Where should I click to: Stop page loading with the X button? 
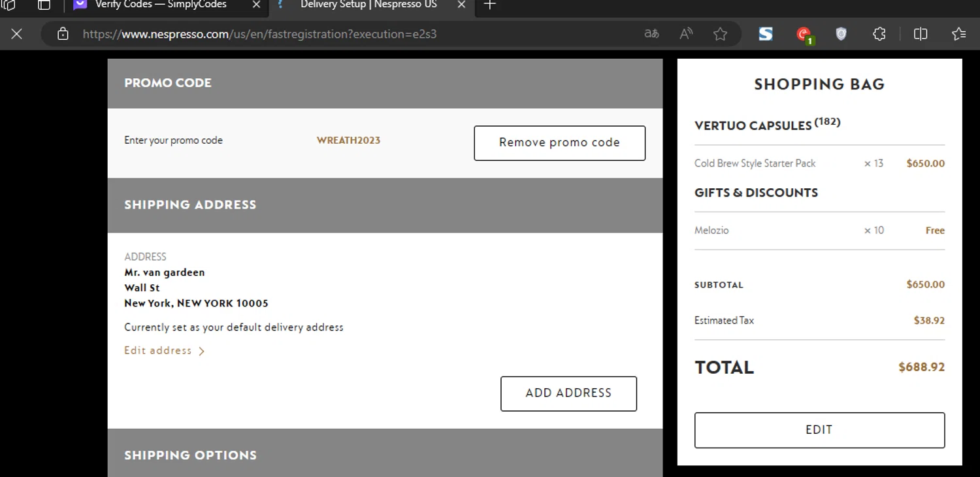click(x=17, y=34)
